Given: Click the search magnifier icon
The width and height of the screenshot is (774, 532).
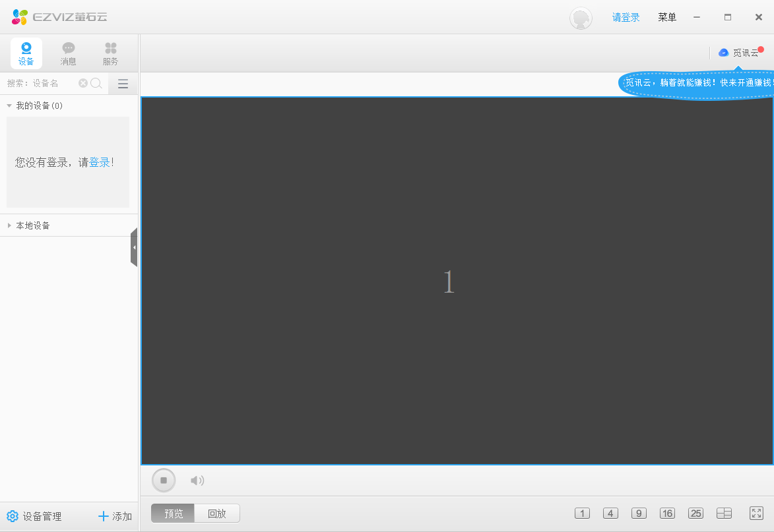Looking at the screenshot, I should tap(96, 83).
